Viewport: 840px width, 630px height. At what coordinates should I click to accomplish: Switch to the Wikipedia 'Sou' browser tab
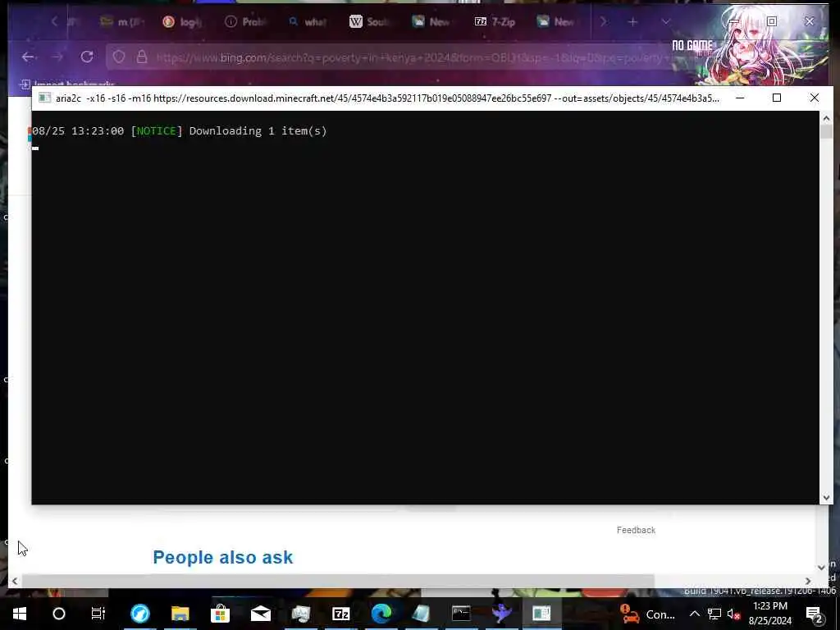pos(370,21)
